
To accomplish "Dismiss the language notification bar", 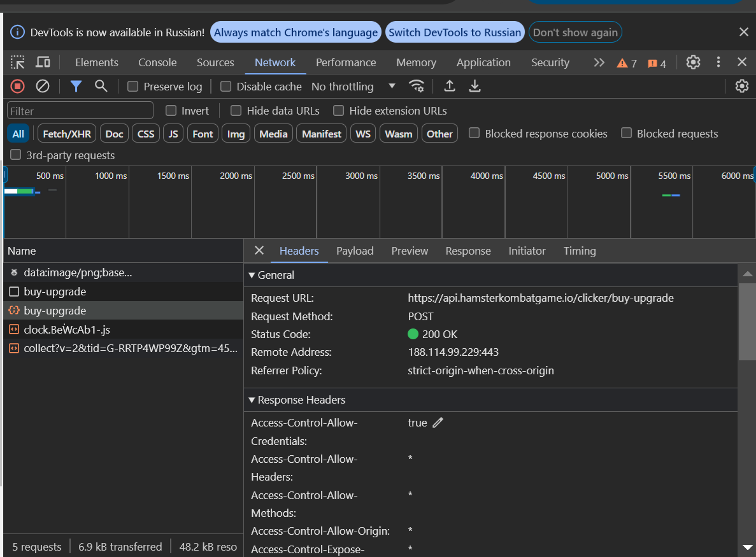I will coord(743,32).
